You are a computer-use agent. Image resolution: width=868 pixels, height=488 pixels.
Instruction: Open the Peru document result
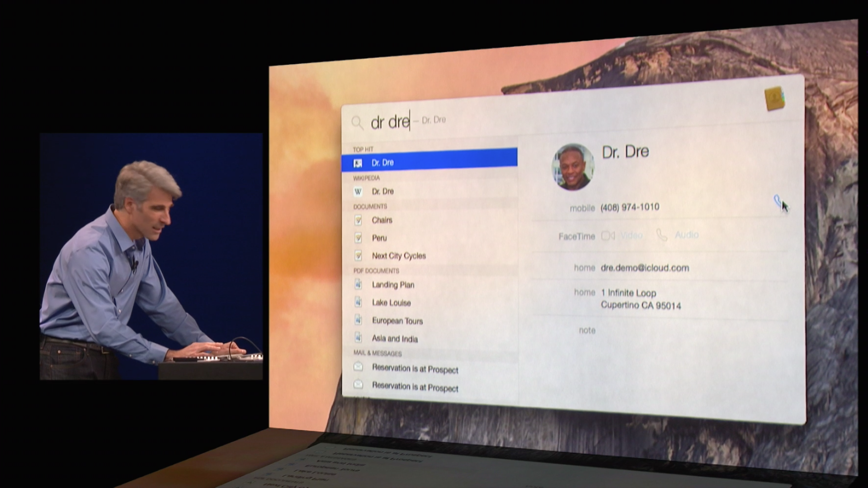(x=429, y=238)
